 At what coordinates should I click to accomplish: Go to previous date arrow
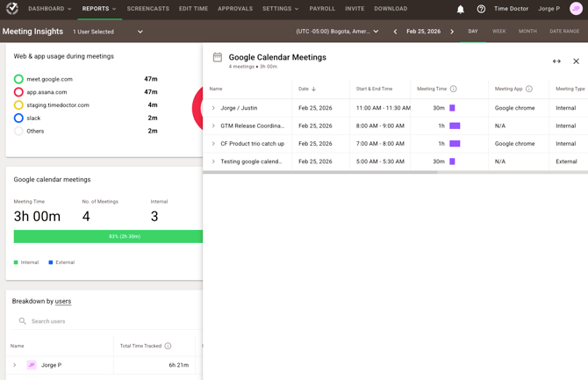395,32
